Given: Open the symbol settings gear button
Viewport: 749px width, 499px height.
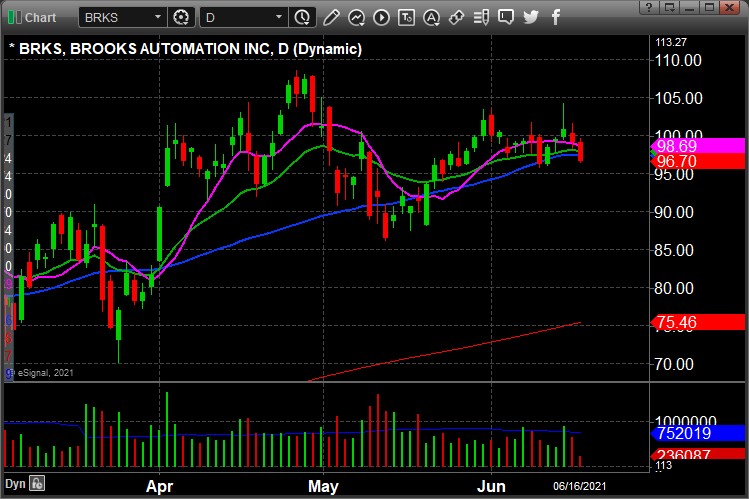Looking at the screenshot, I should (181, 18).
